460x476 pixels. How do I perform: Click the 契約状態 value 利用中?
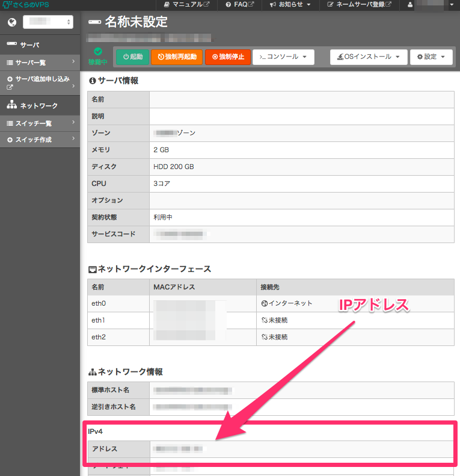pyautogui.click(x=163, y=217)
